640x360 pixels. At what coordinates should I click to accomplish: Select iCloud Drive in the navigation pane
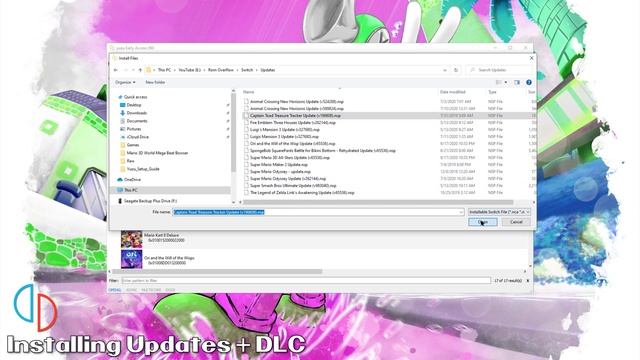[x=138, y=137]
